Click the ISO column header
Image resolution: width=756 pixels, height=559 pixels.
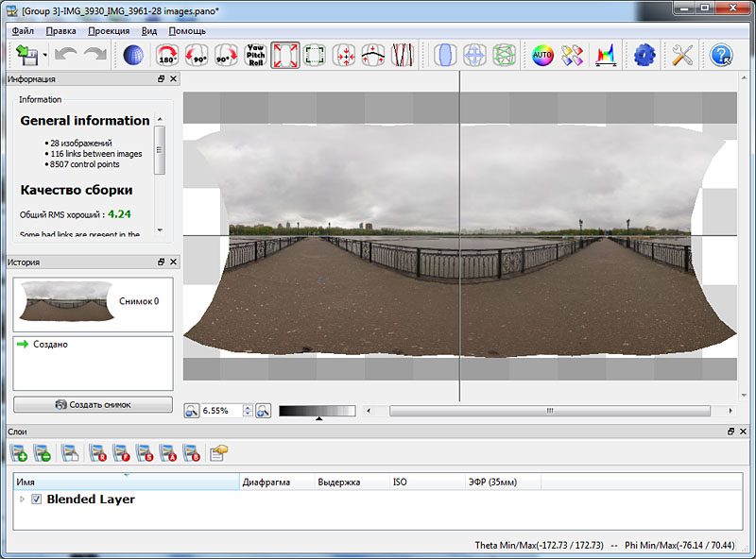tap(427, 482)
